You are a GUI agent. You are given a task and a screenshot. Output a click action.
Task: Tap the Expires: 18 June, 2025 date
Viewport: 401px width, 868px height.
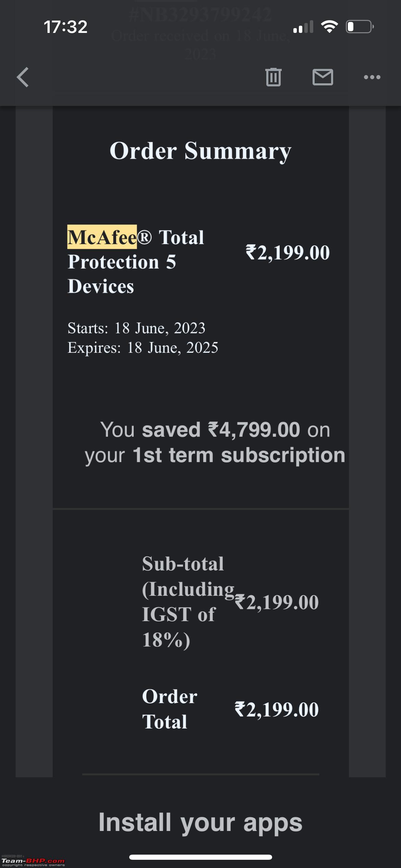point(143,348)
